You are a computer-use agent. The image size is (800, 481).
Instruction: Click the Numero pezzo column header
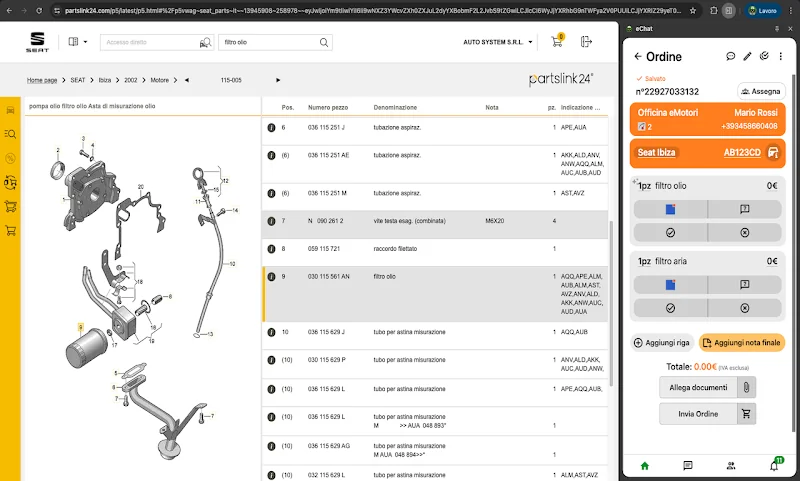click(328, 108)
